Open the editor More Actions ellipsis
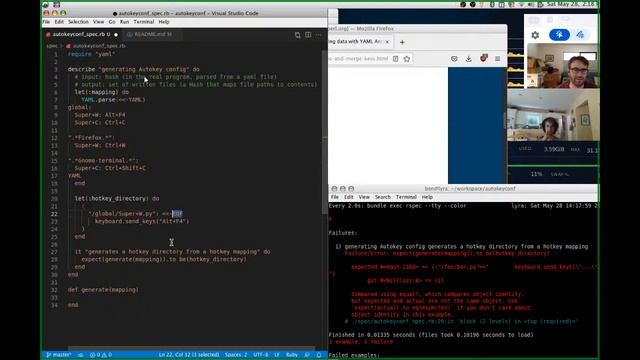The image size is (640, 360). [x=319, y=35]
